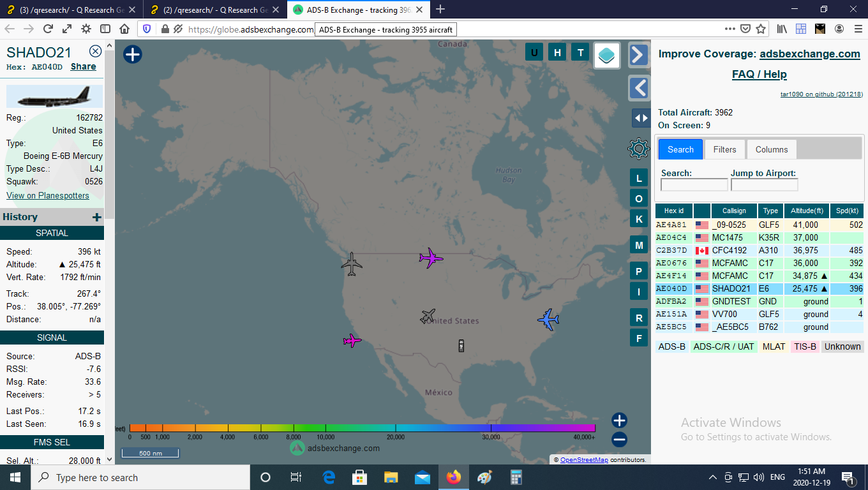Click the altitude color scale bar
The image size is (868, 490).
[x=362, y=428]
